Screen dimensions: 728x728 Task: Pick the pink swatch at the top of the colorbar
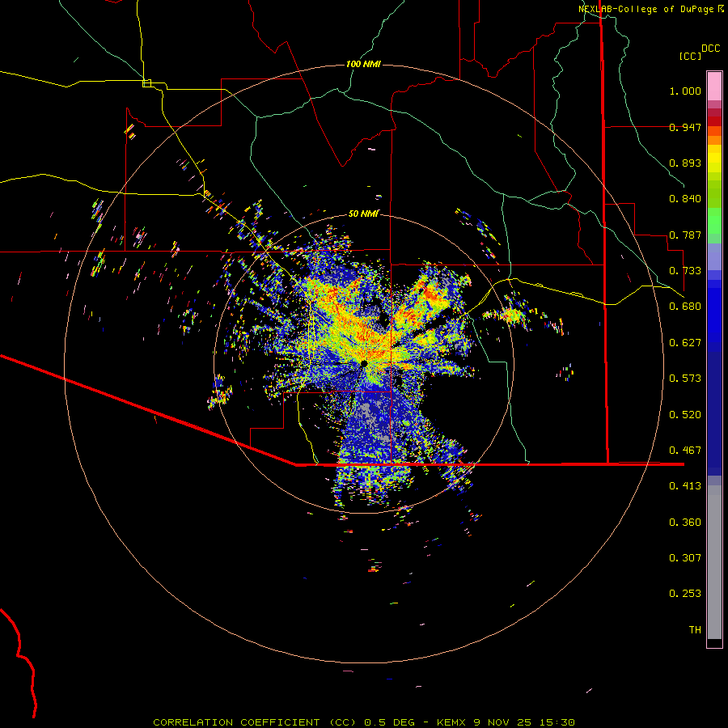coord(714,86)
